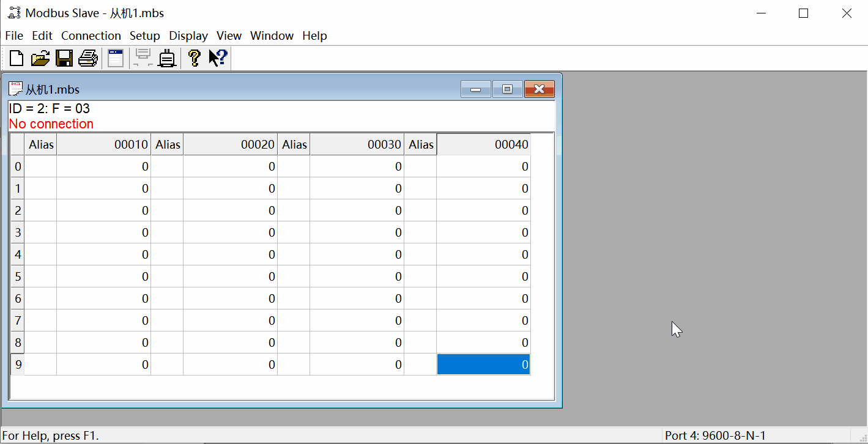This screenshot has height=444, width=868.
Task: Click the Print toolbar icon
Action: (87, 58)
